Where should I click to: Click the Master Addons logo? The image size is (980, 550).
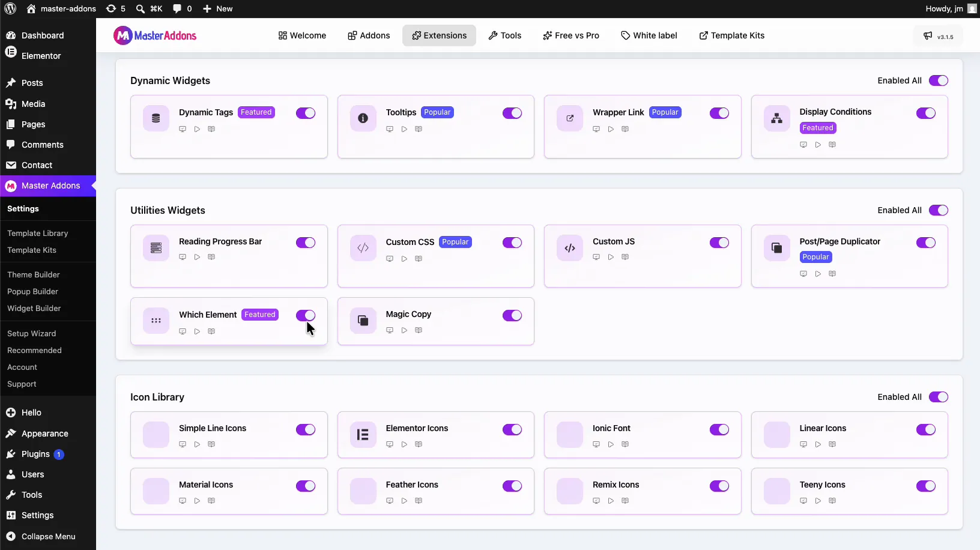pyautogui.click(x=155, y=35)
